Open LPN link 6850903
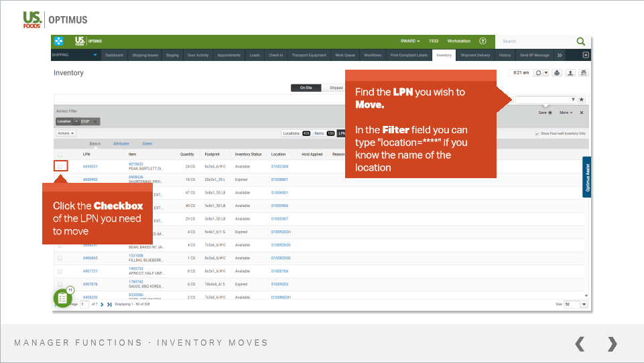This screenshot has height=363, width=644. pos(90,179)
